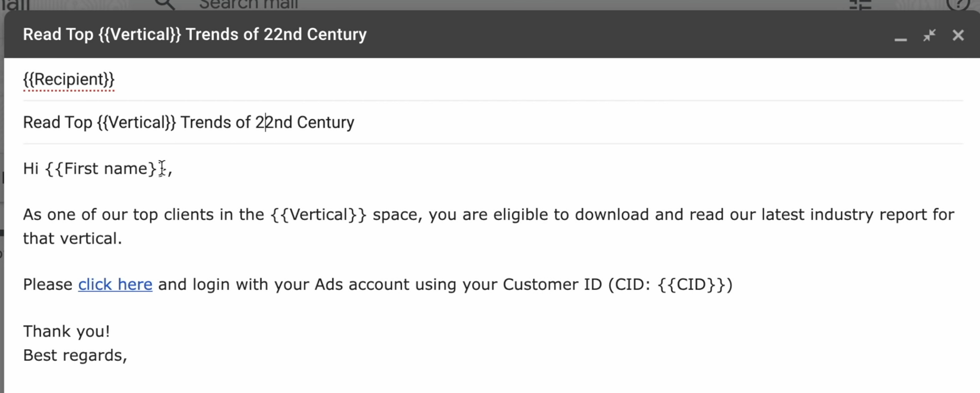Click the search magnifier icon
The height and width of the screenshot is (393, 980).
point(164,4)
